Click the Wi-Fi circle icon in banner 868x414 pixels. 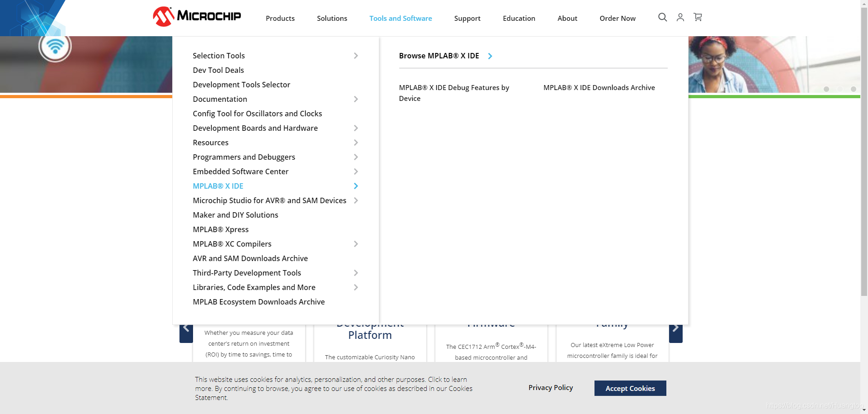pyautogui.click(x=55, y=46)
